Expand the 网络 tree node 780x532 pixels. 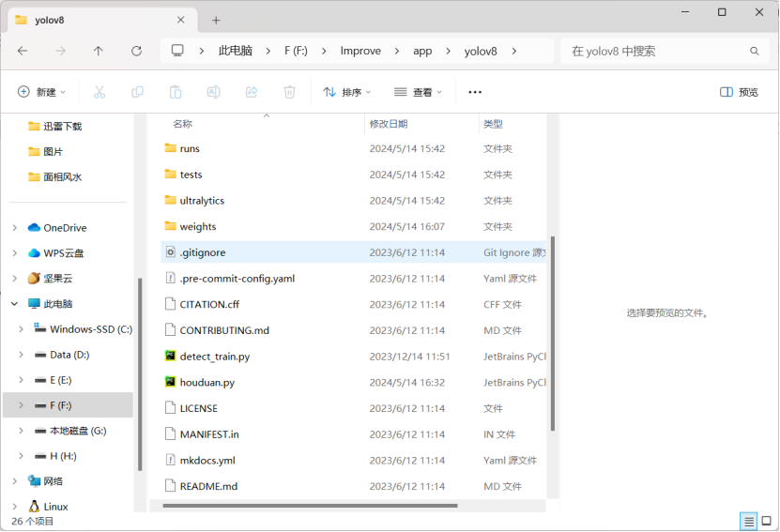(15, 481)
